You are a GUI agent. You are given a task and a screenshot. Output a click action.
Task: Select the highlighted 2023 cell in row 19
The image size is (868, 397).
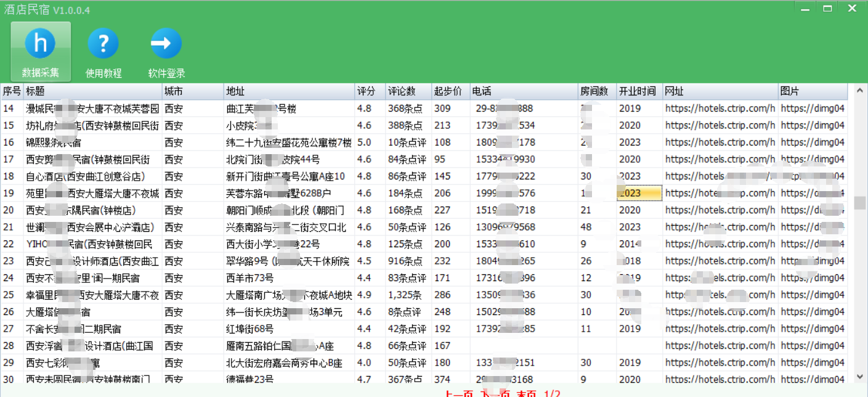coord(639,193)
